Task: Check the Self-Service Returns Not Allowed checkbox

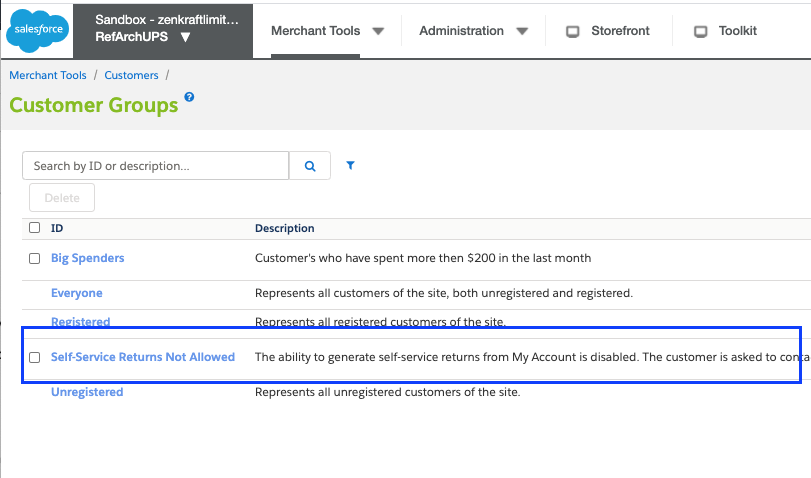Action: 35,357
